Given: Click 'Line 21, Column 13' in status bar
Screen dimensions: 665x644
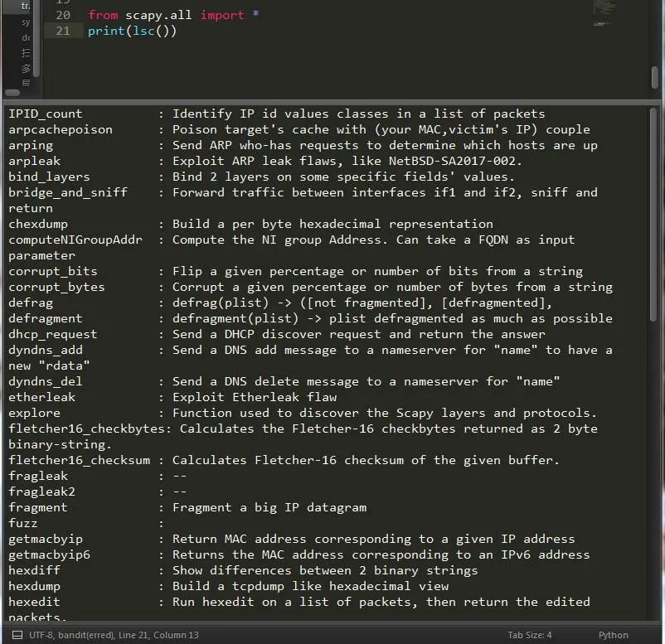Looking at the screenshot, I should [158, 635].
